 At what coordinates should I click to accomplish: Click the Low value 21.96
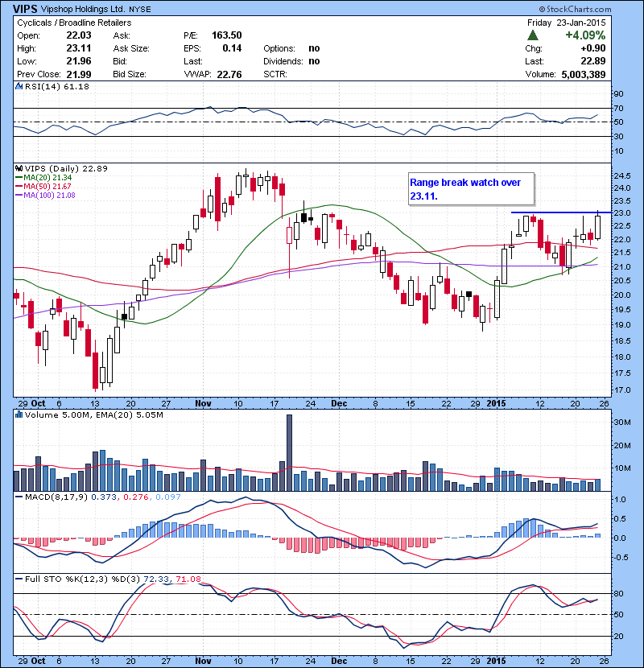(79, 61)
